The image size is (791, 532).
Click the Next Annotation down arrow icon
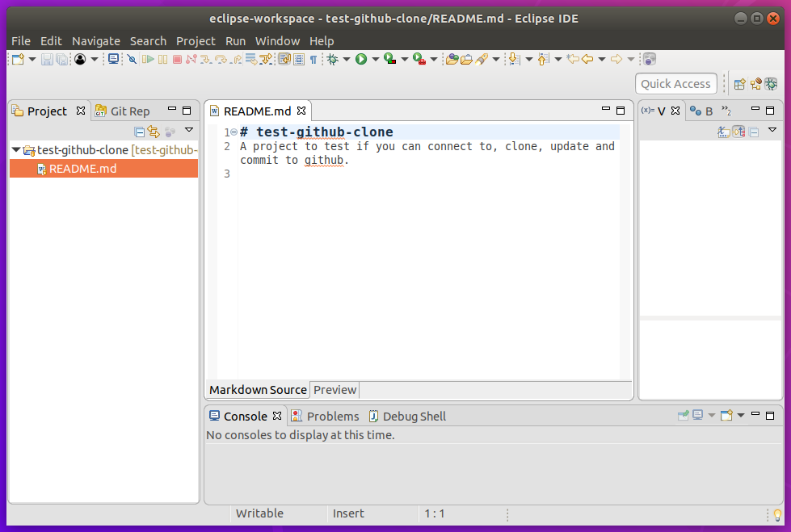(514, 59)
